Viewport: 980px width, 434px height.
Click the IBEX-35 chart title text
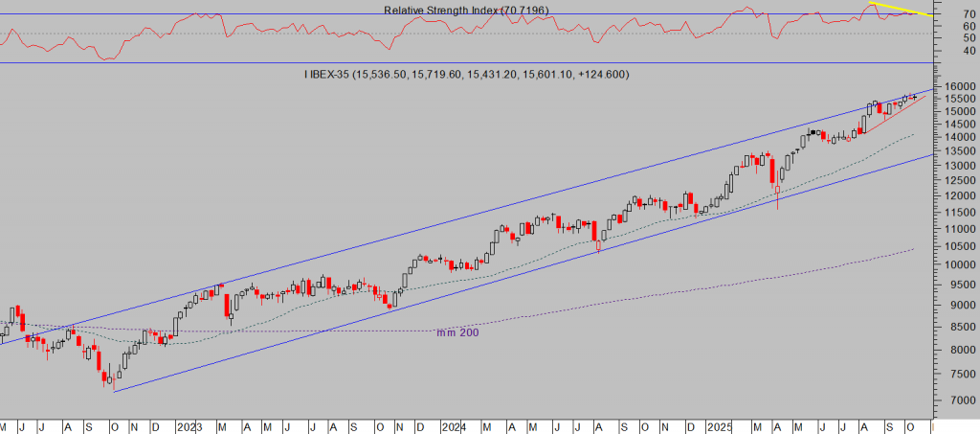(x=466, y=75)
